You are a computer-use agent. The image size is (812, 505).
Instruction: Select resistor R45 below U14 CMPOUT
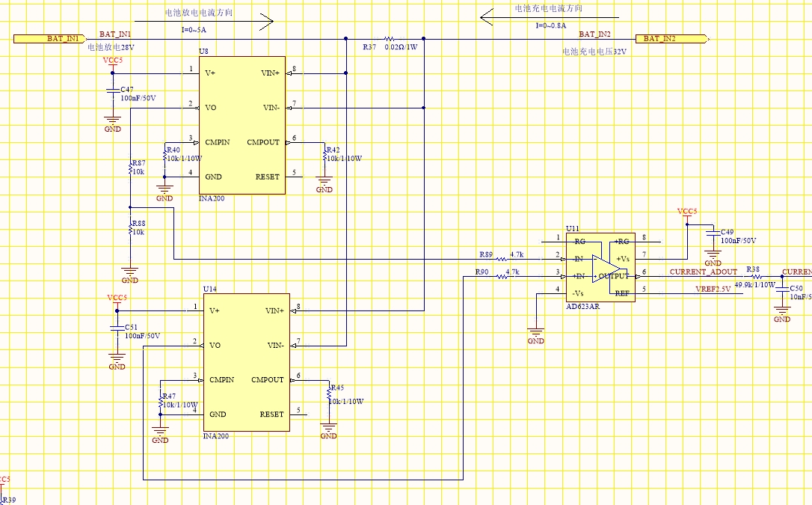tap(329, 397)
